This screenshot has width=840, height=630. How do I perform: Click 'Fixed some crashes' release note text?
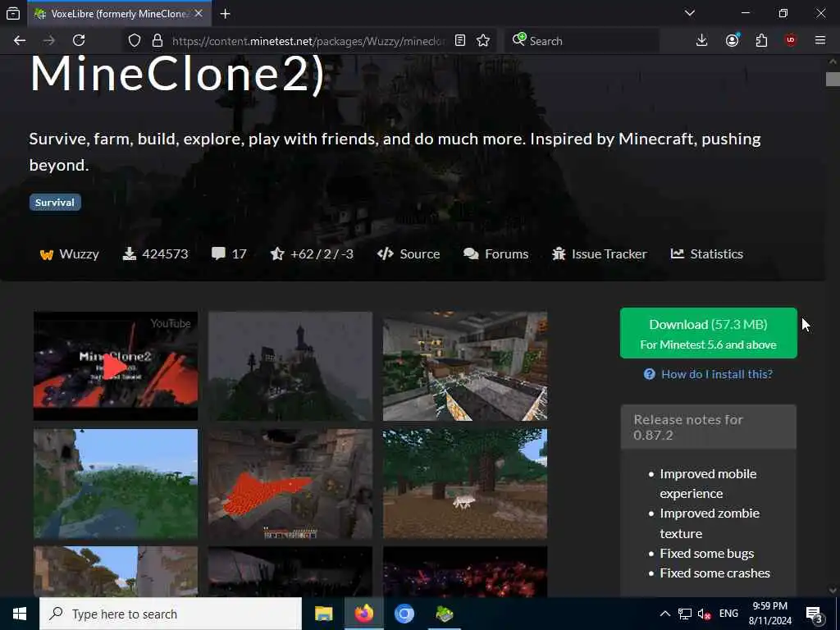click(714, 573)
